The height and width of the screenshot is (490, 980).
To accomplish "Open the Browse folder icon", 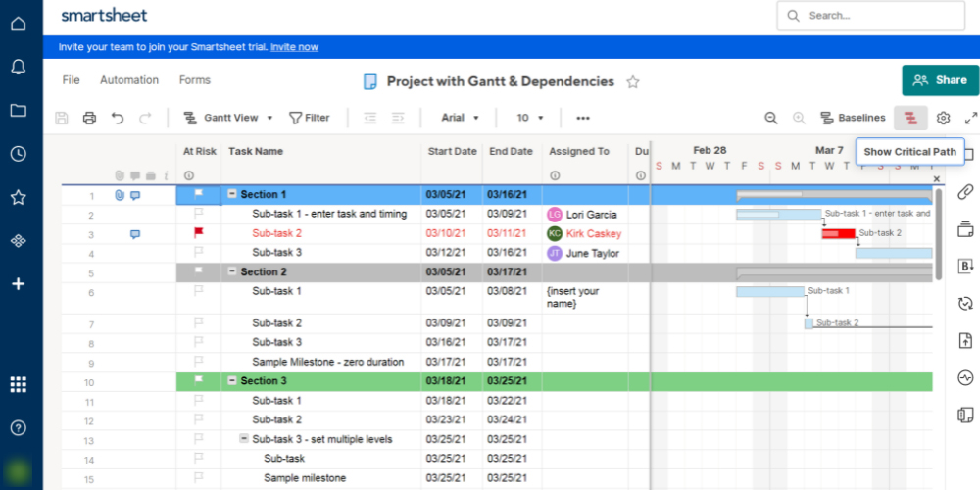I will click(x=19, y=111).
